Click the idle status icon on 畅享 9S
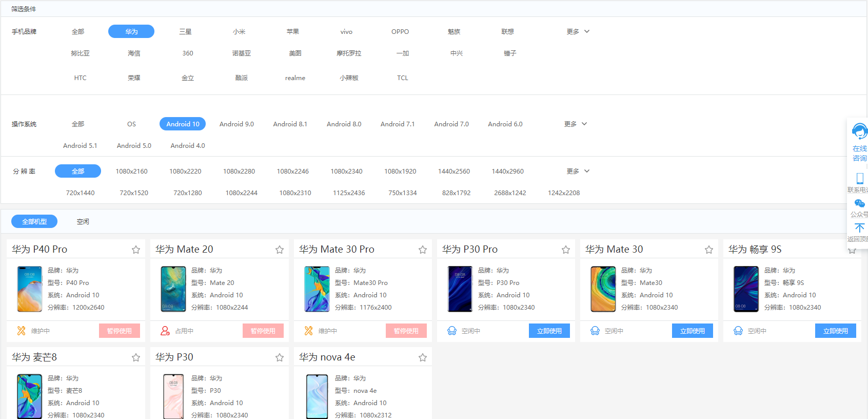Viewport: 868px width, 419px height. click(738, 331)
